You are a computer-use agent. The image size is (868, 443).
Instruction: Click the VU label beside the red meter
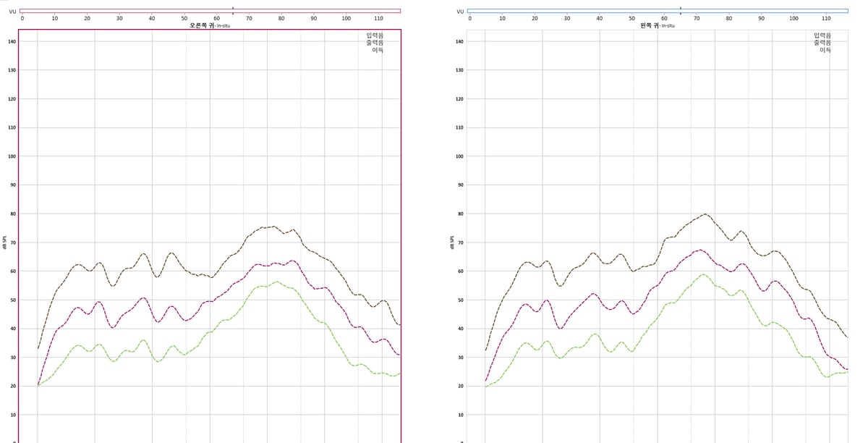(x=12, y=12)
